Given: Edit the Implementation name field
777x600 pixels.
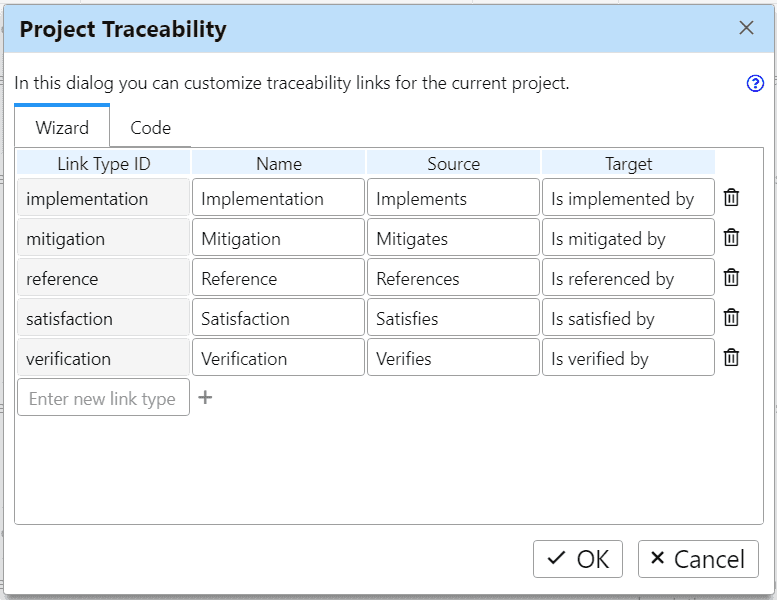Looking at the screenshot, I should 278,198.
